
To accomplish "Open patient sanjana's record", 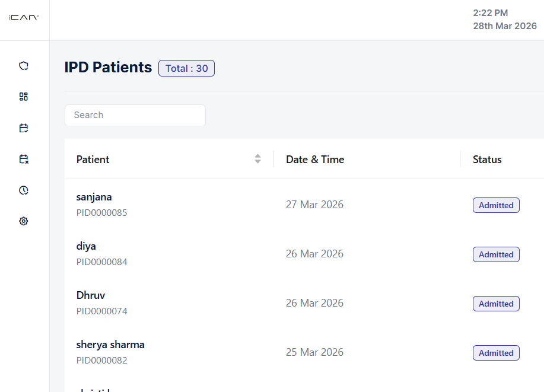I will coord(94,197).
